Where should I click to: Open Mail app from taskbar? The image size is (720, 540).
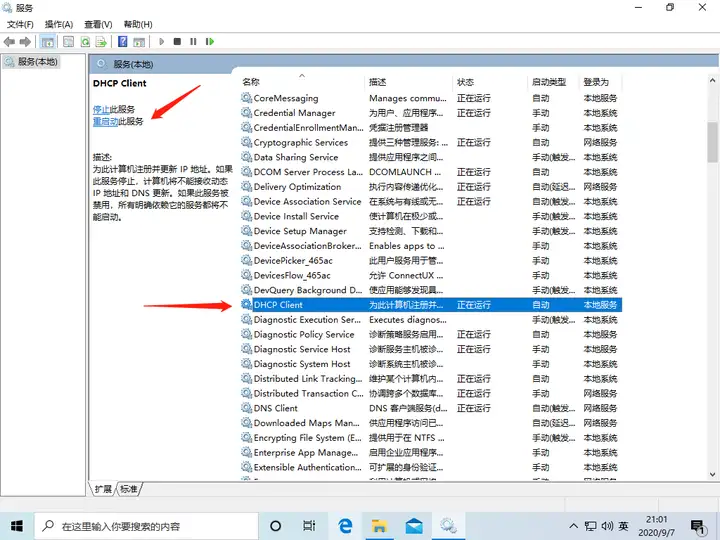point(414,526)
